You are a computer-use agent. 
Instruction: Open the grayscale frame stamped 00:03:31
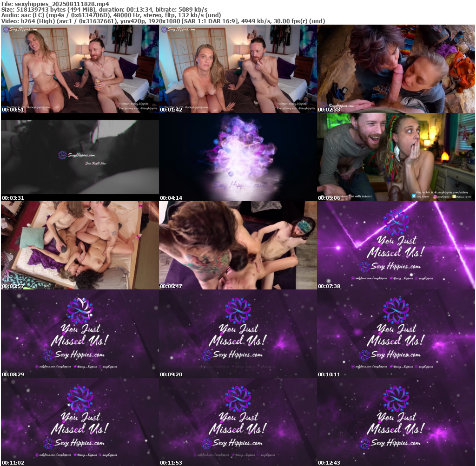[80, 157]
